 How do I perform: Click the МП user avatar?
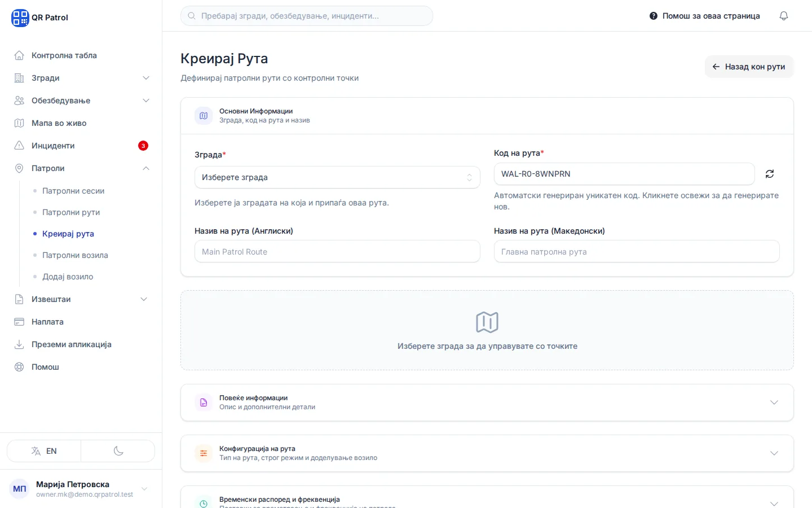(20, 489)
